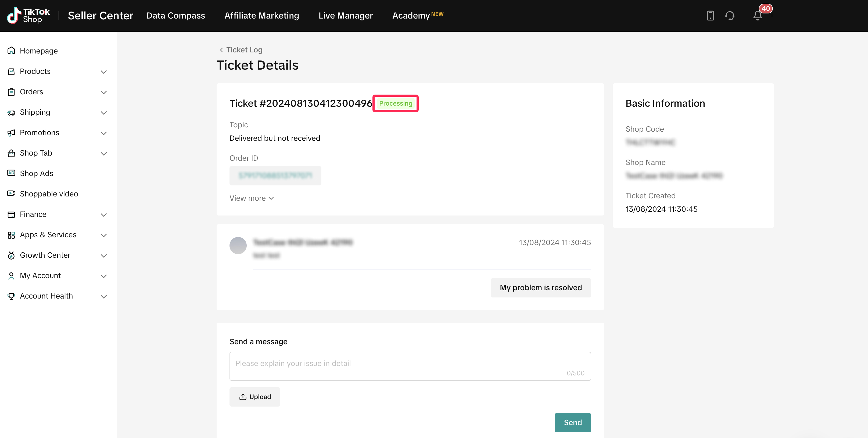The height and width of the screenshot is (438, 868).
Task: Click the Shop Ads icon
Action: (11, 173)
